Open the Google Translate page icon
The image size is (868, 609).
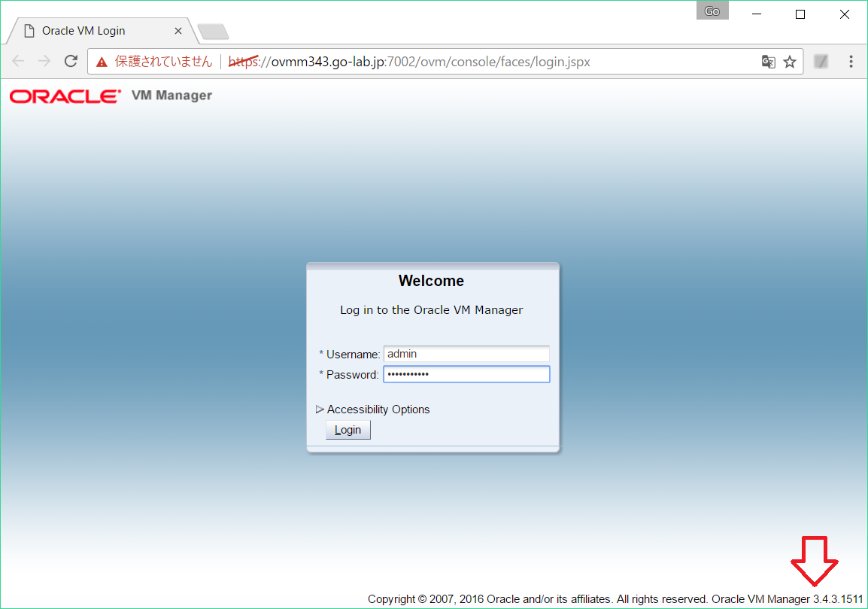768,62
